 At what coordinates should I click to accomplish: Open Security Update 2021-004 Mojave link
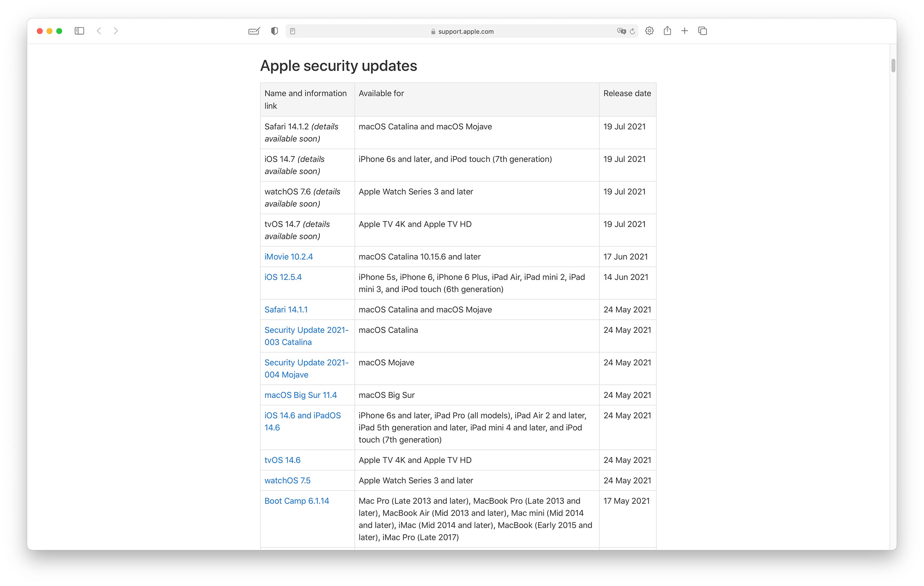[306, 369]
